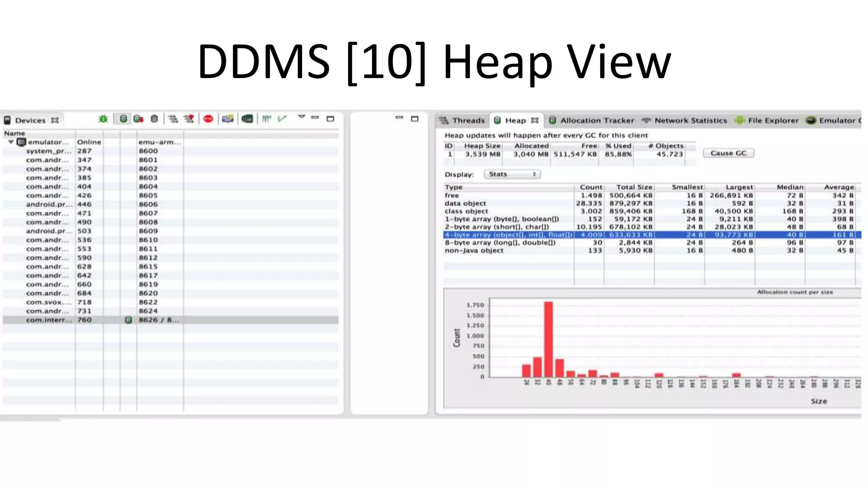Click the red Stop Process icon
Viewport: 868px width, 488px height.
pyautogui.click(x=208, y=119)
